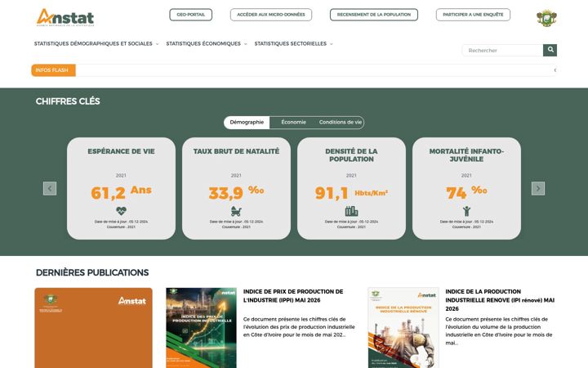Click the DERNIÈRES PUBLICATIONS heading
The height and width of the screenshot is (368, 588).
click(x=92, y=272)
